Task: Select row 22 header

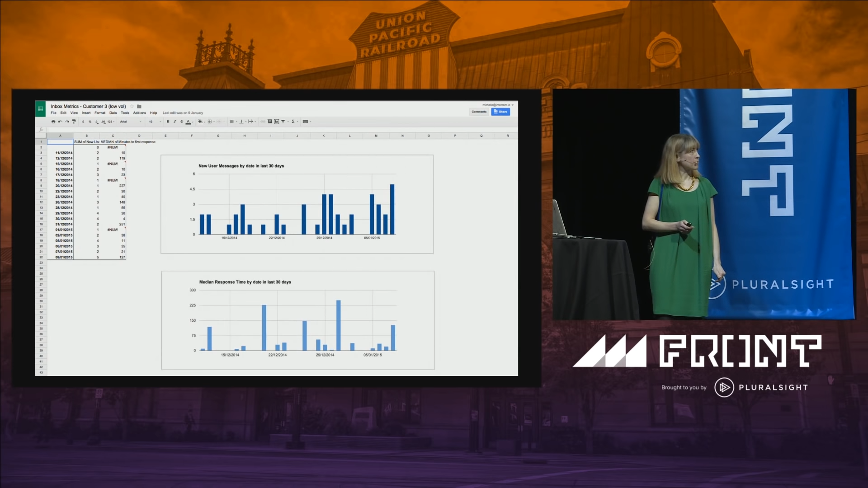Action: tap(41, 257)
